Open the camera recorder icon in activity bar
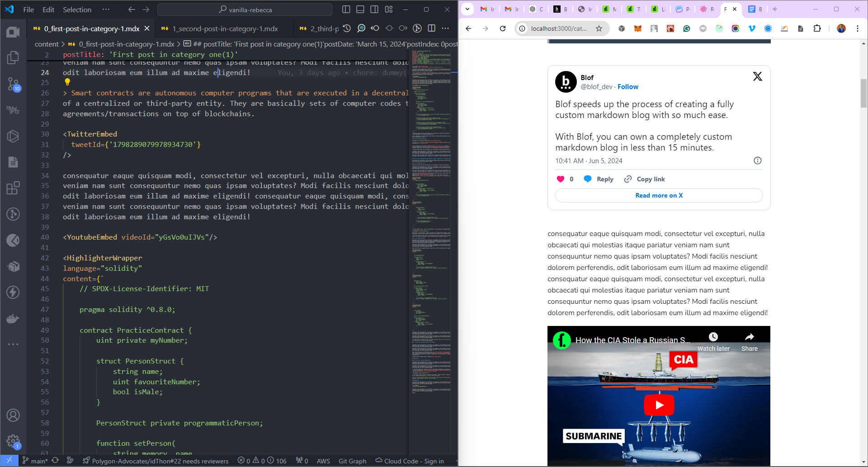The image size is (868, 467). pyautogui.click(x=13, y=32)
